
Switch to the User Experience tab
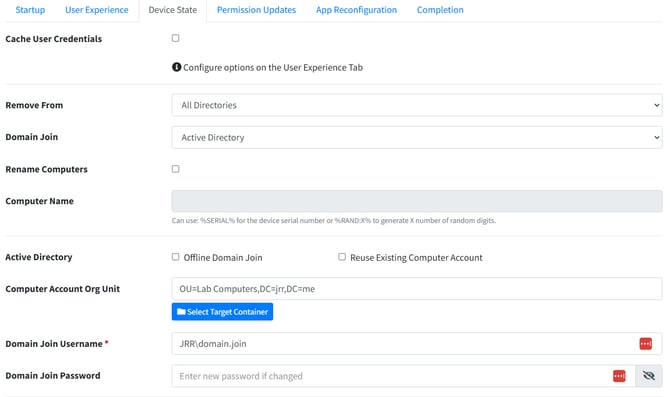click(97, 10)
